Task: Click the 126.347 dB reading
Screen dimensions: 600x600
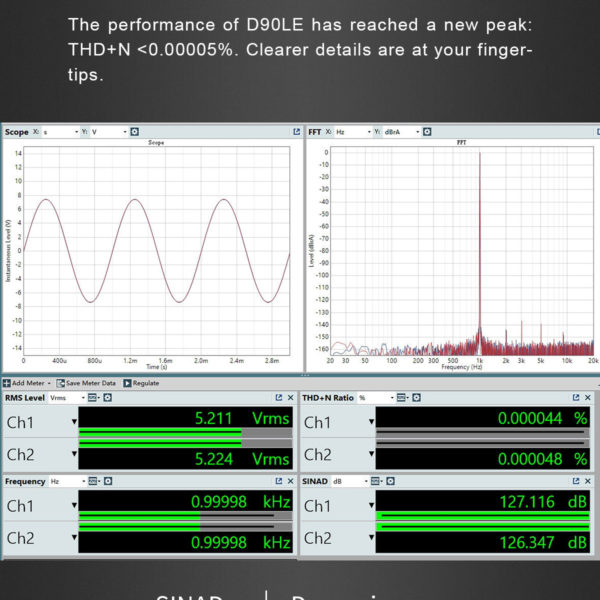Action: (543, 542)
